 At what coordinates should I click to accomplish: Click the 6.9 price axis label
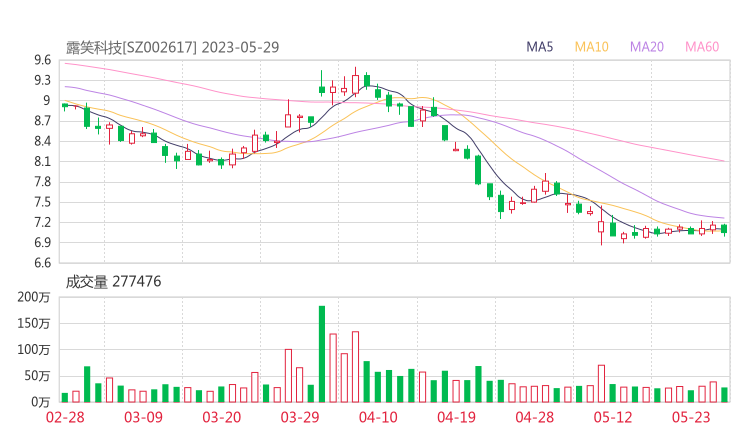42,243
